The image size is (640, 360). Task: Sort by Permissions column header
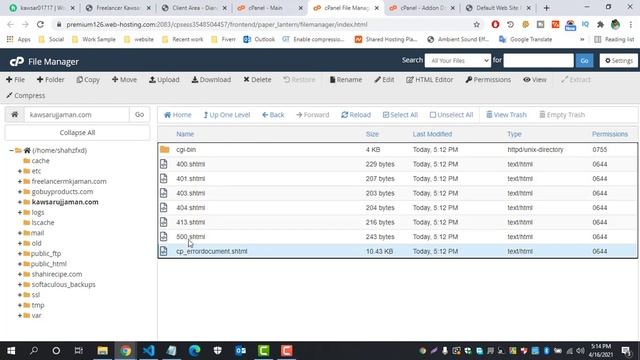610,134
